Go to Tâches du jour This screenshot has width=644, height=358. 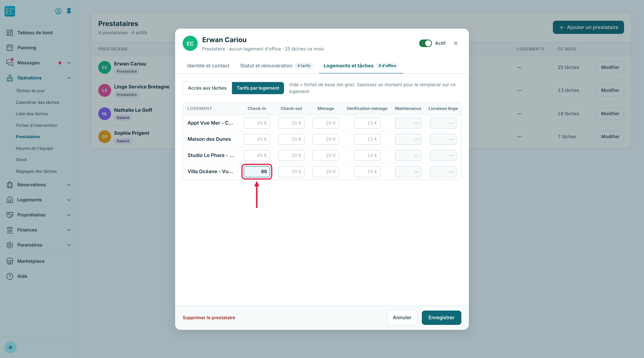[x=30, y=91]
